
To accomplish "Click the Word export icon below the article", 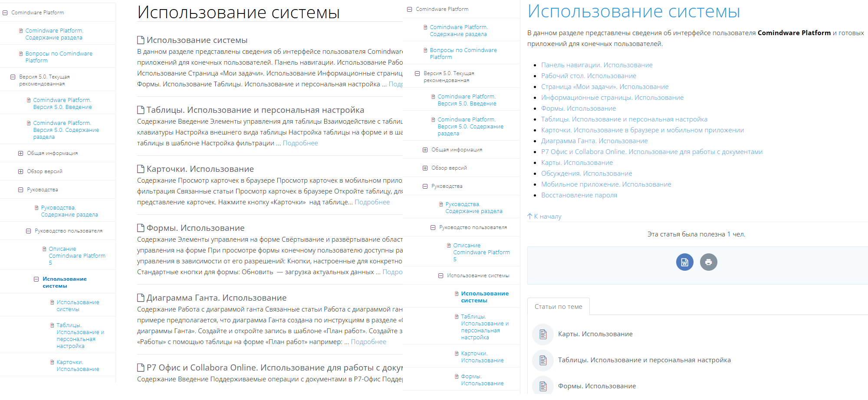I will [x=684, y=262].
